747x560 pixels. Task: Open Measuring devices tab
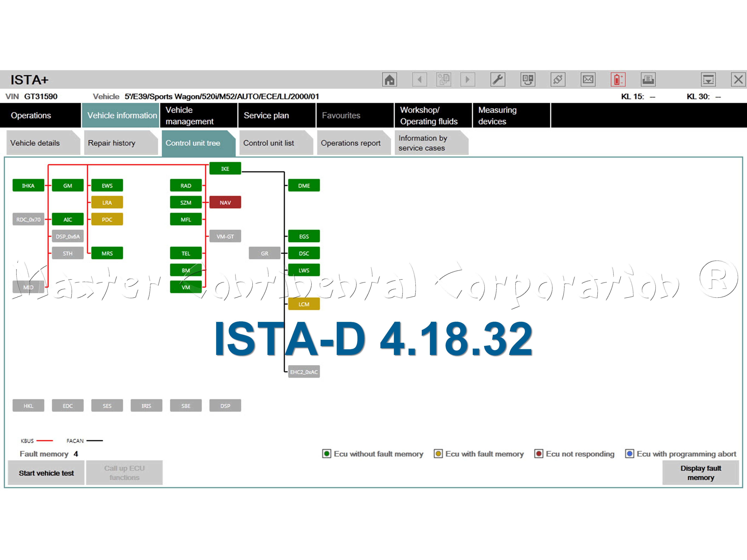point(511,115)
